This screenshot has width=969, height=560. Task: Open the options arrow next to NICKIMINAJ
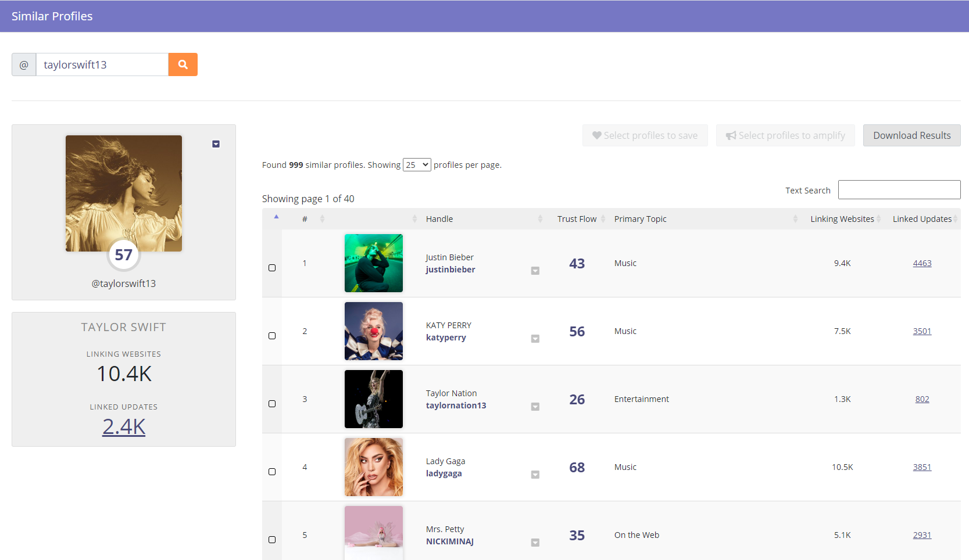(x=535, y=543)
